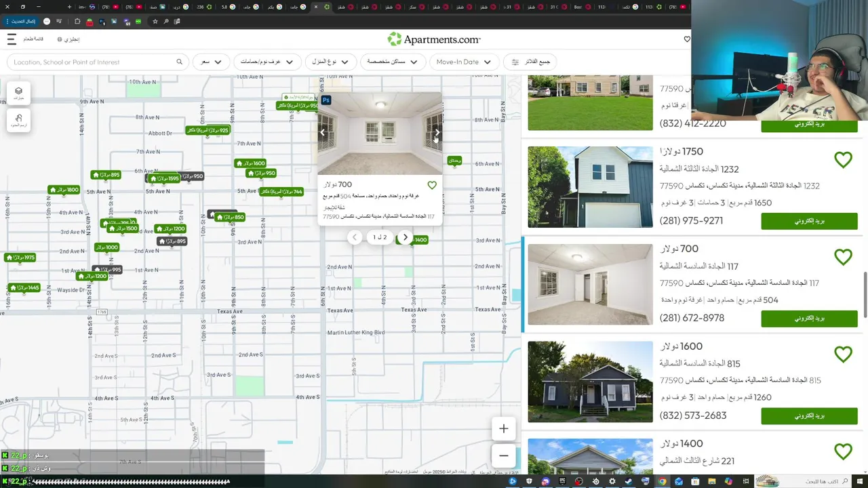The image size is (868, 488).
Task: Click the 1800 dollar map marker
Action: click(64, 190)
